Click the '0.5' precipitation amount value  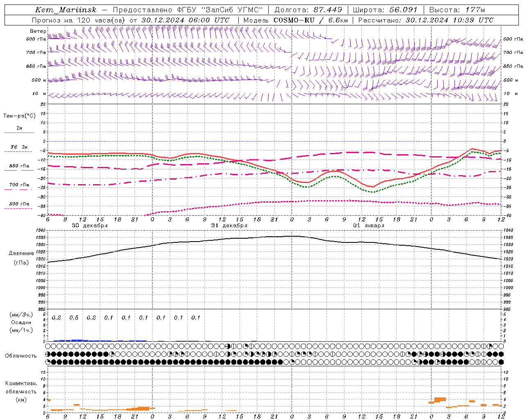pyautogui.click(x=74, y=318)
